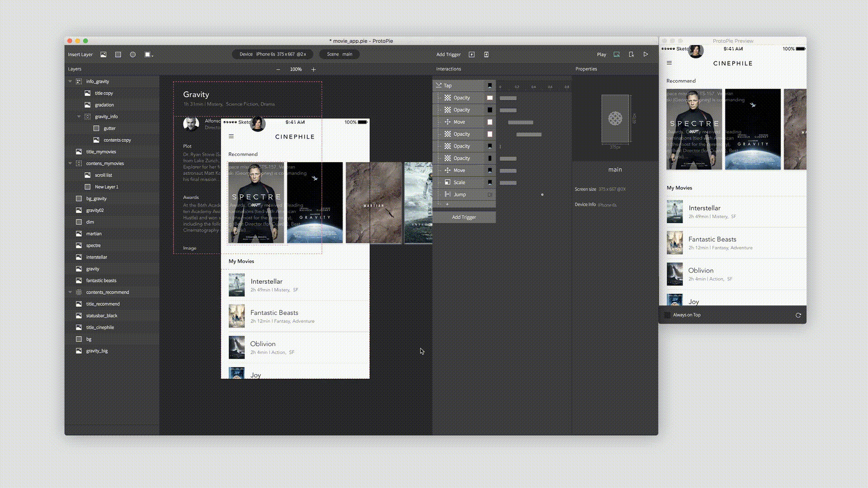Enable the Always on Top checkbox
The height and width of the screenshot is (488, 868).
point(667,315)
